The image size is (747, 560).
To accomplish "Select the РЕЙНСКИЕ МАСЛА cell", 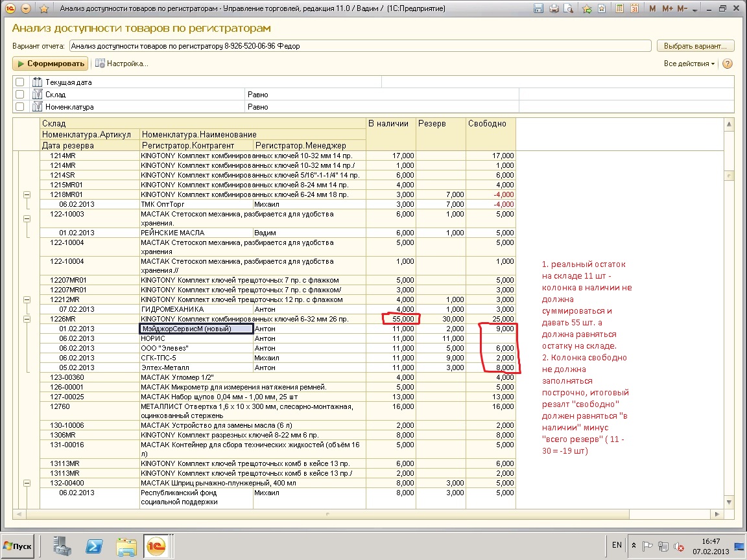I will [x=196, y=233].
